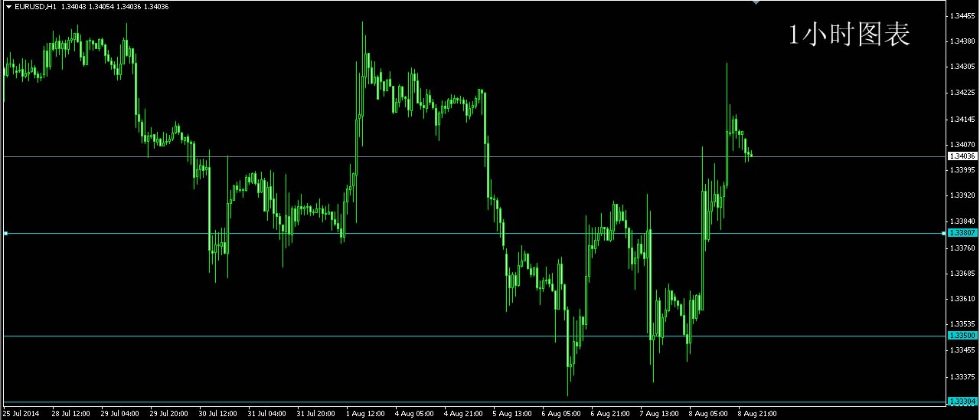Click the 1.34380 price scale label
Screen dimensions: 980x420
pyautogui.click(x=963, y=41)
